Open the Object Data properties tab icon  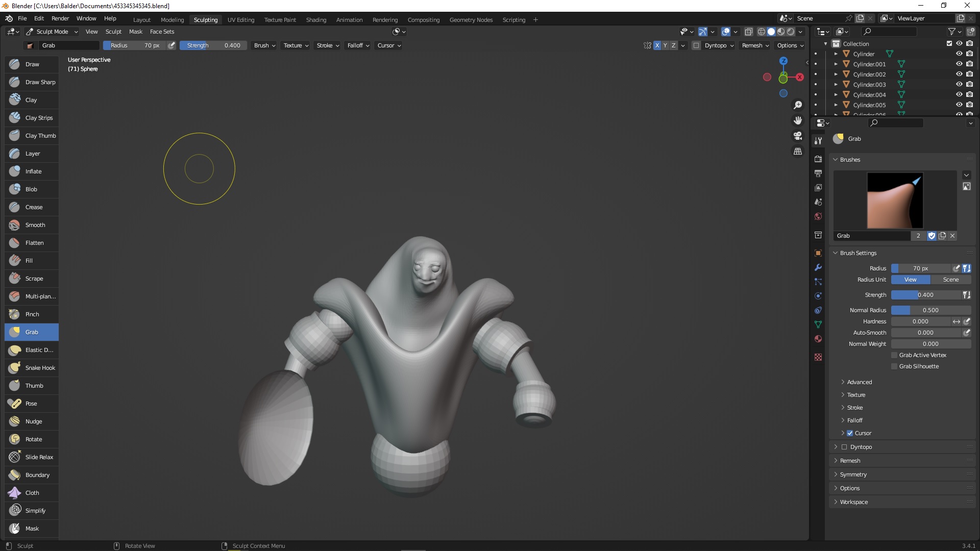point(818,324)
